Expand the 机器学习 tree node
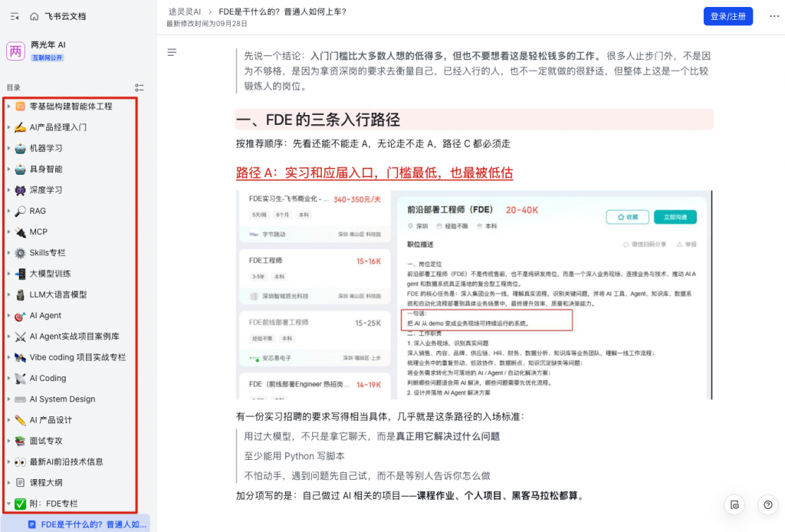The image size is (785, 532). coord(8,148)
